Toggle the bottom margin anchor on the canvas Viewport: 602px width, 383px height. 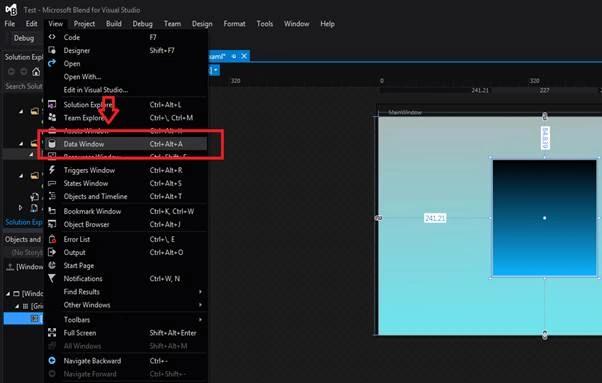(544, 335)
